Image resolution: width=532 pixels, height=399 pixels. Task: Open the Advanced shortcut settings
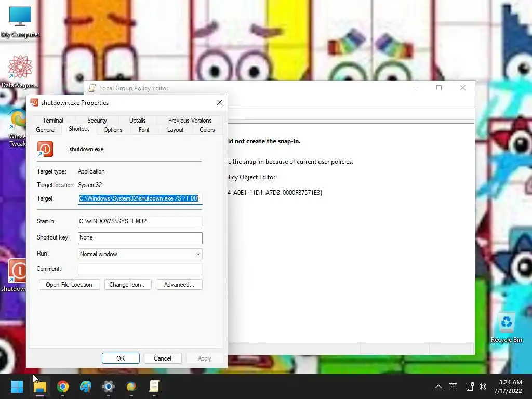pyautogui.click(x=179, y=285)
